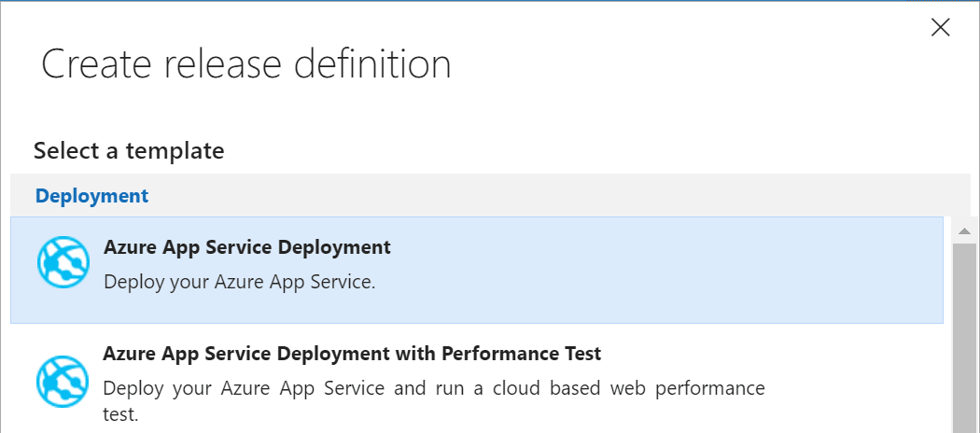Click the Azure App Service Deployment icon
The width and height of the screenshot is (980, 433).
[x=63, y=262]
